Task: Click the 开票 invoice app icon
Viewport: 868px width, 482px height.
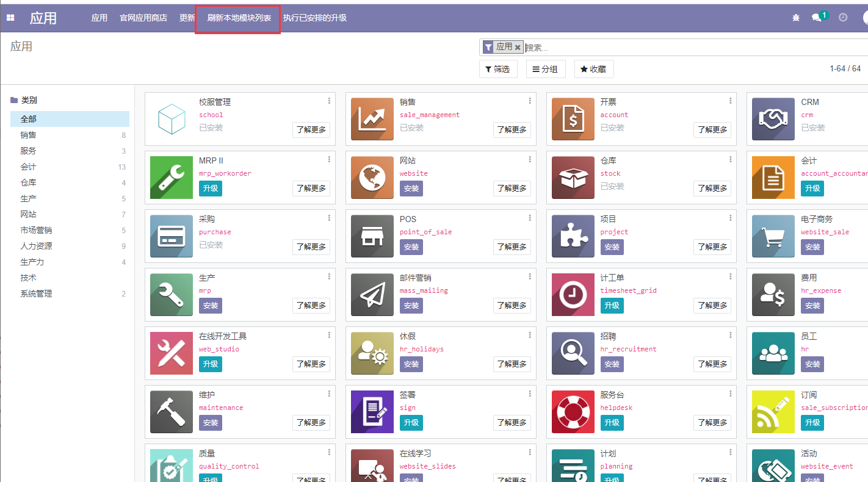Action: (573, 119)
